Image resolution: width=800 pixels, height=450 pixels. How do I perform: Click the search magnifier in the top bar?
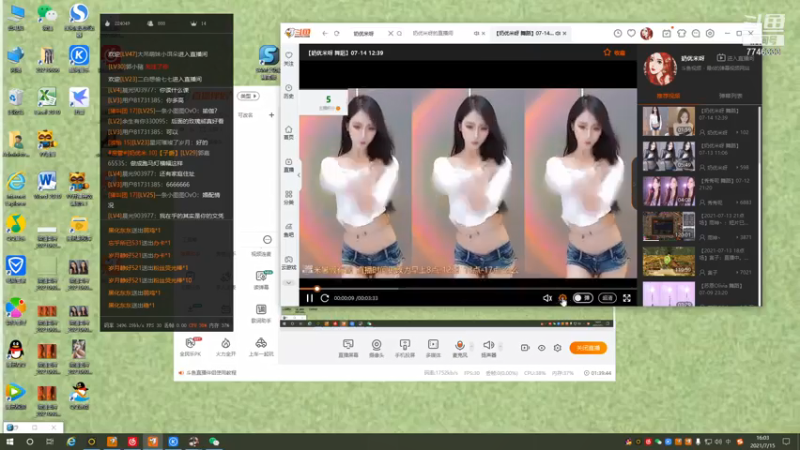click(x=399, y=33)
